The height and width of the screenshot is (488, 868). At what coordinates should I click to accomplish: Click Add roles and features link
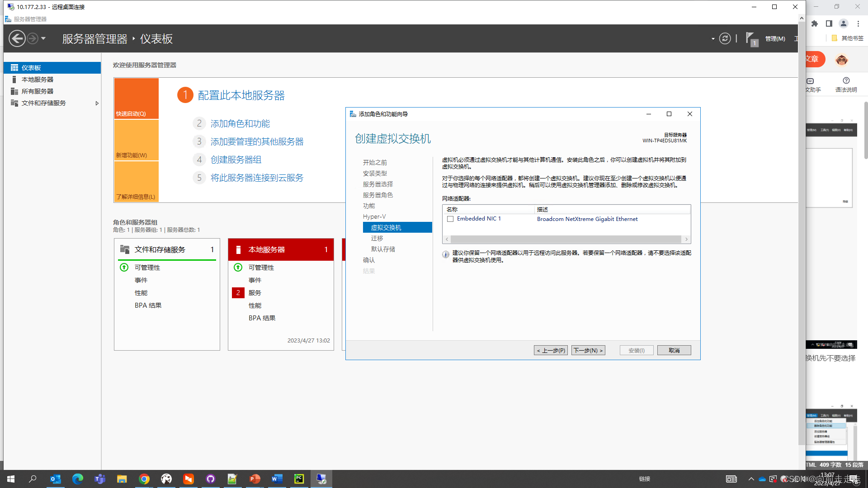click(240, 123)
